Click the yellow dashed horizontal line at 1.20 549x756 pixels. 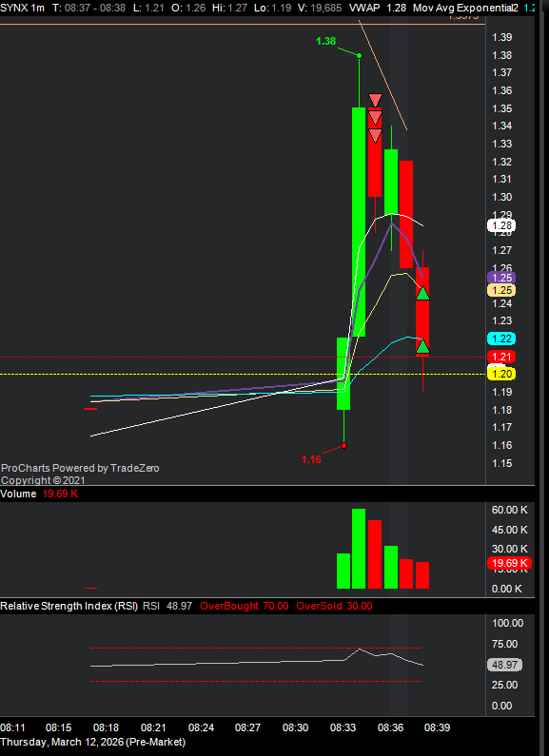(x=243, y=374)
